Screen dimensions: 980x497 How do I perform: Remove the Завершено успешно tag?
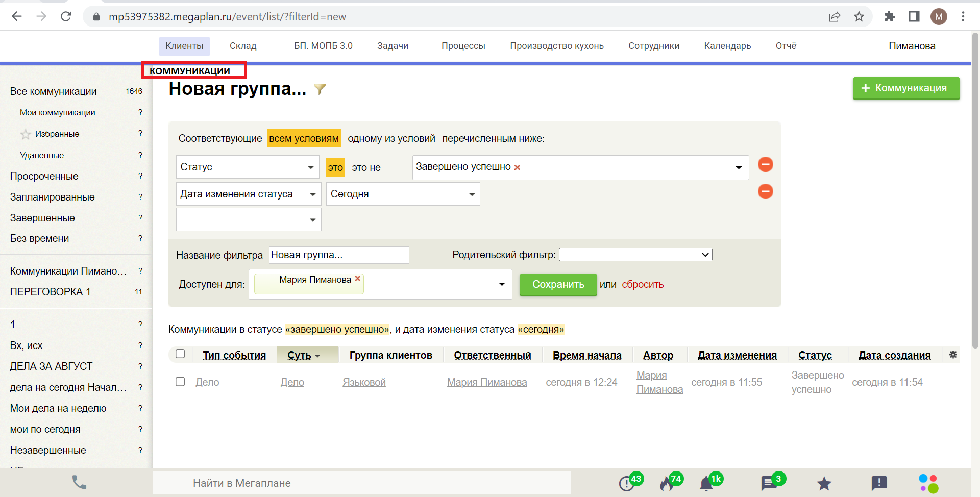tap(517, 167)
